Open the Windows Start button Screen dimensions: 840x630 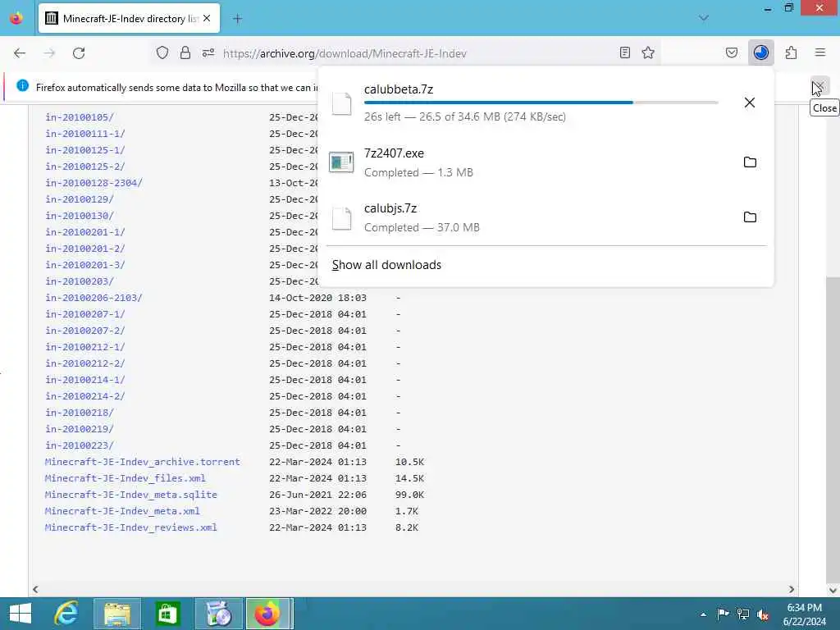tap(21, 614)
